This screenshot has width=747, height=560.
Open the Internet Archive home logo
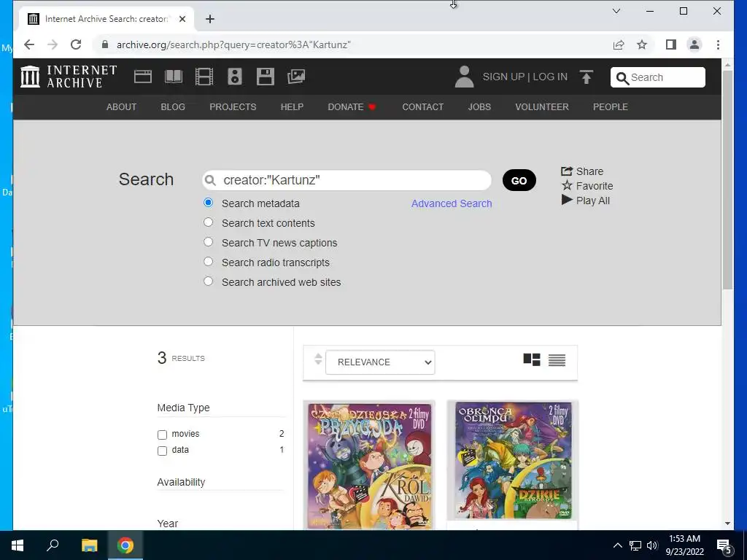coord(69,77)
